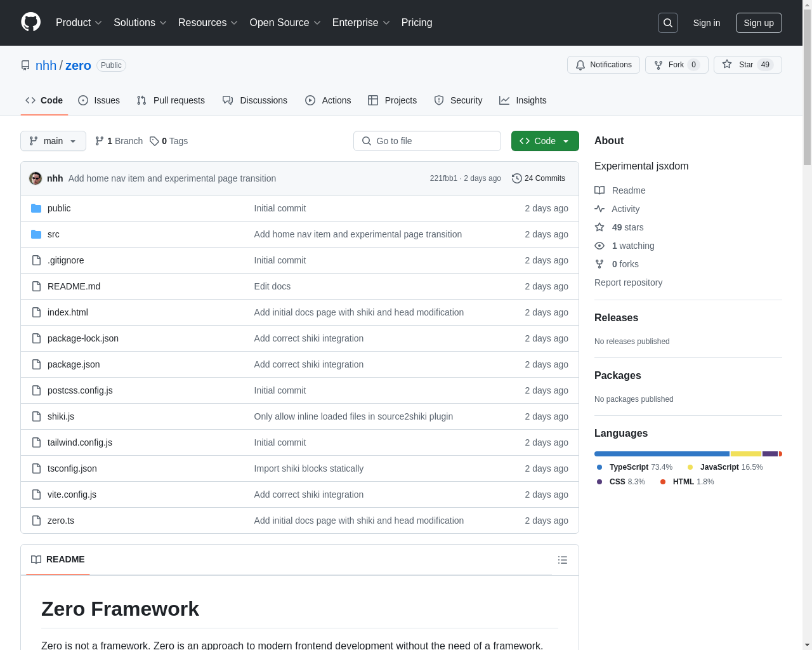Click 'Edit docs' commit message

point(272,286)
